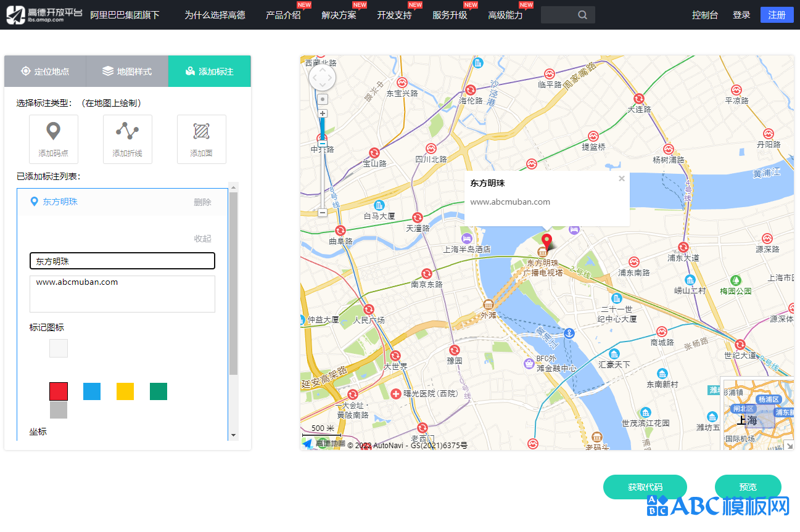Switch to 定位地点 tab
Image resolution: width=800 pixels, height=532 pixels.
45,72
